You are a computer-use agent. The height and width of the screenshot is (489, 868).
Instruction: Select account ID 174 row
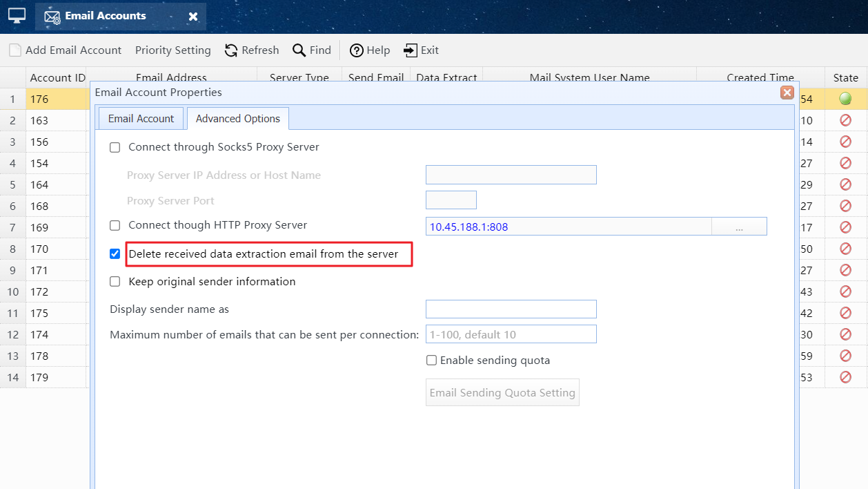58,334
